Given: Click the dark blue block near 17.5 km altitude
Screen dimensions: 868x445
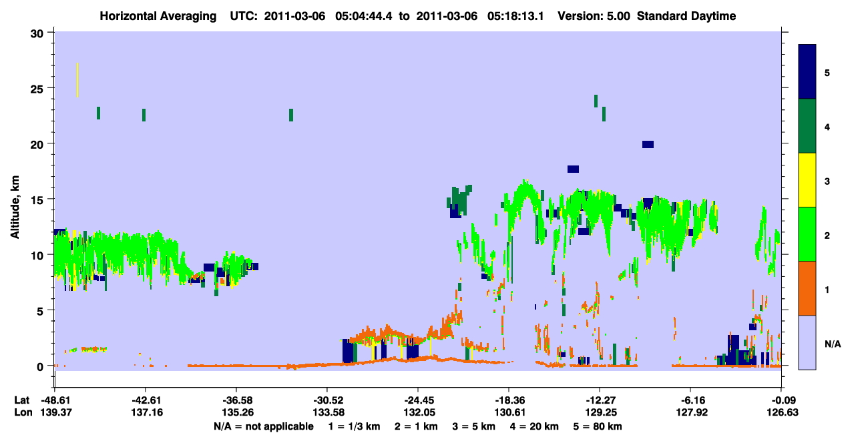Looking at the screenshot, I should pyautogui.click(x=573, y=169).
